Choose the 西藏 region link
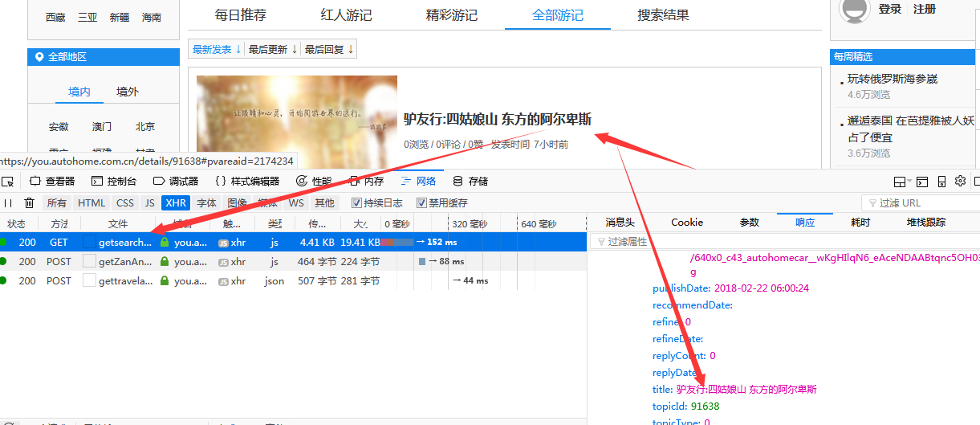The image size is (980, 425). (x=55, y=17)
